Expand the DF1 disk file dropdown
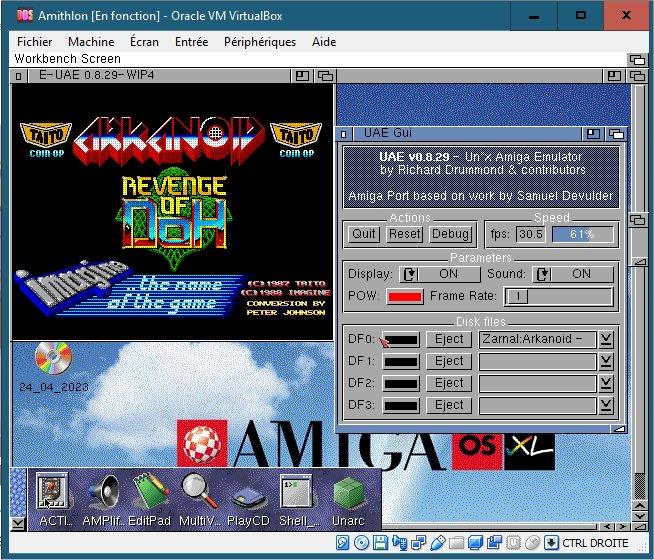654x560 pixels. 606,362
